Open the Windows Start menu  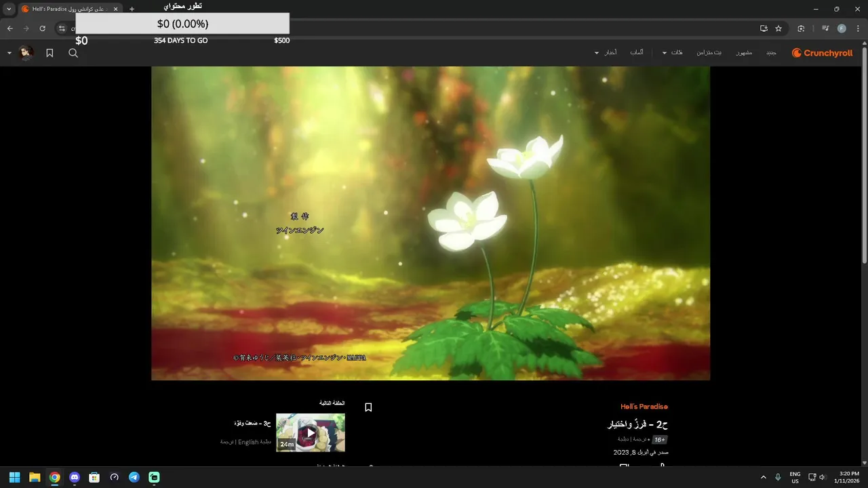tap(14, 477)
